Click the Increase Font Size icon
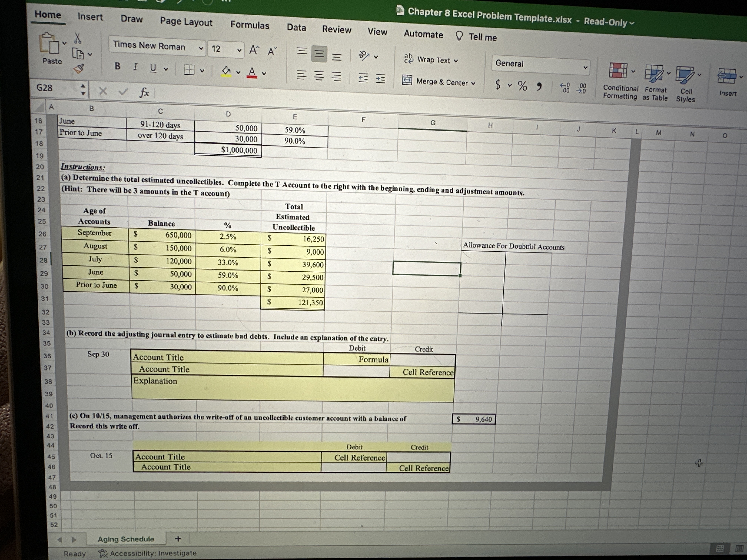This screenshot has height=560, width=747. coord(254,50)
